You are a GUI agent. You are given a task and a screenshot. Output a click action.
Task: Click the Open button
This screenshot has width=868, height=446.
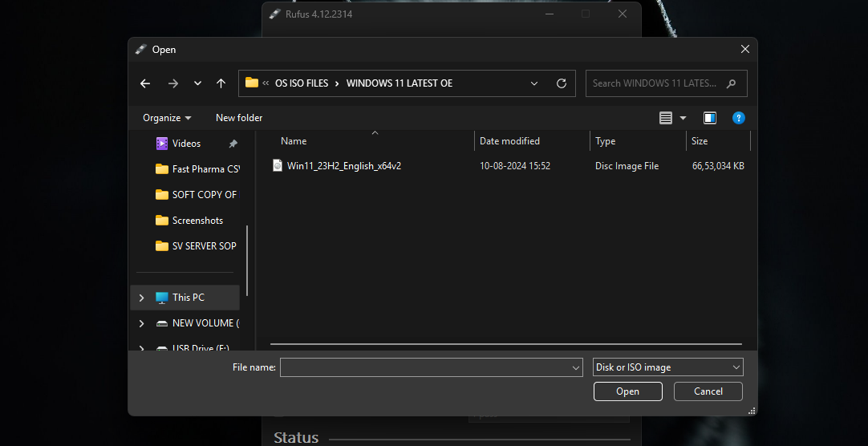[x=628, y=391]
